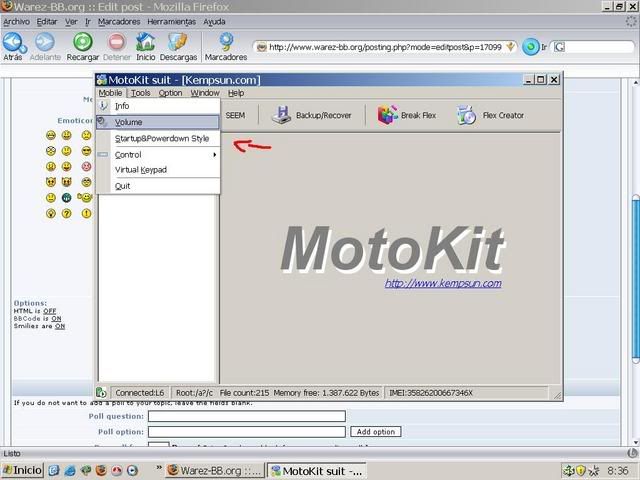
Task: Switch to Warez-BB.org taskbar button
Action: pos(215,471)
